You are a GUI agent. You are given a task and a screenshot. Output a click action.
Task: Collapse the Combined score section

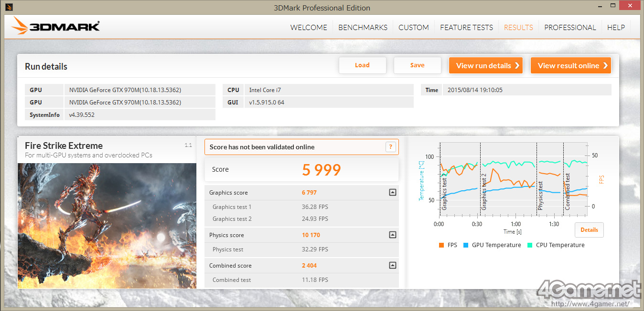pos(392,265)
